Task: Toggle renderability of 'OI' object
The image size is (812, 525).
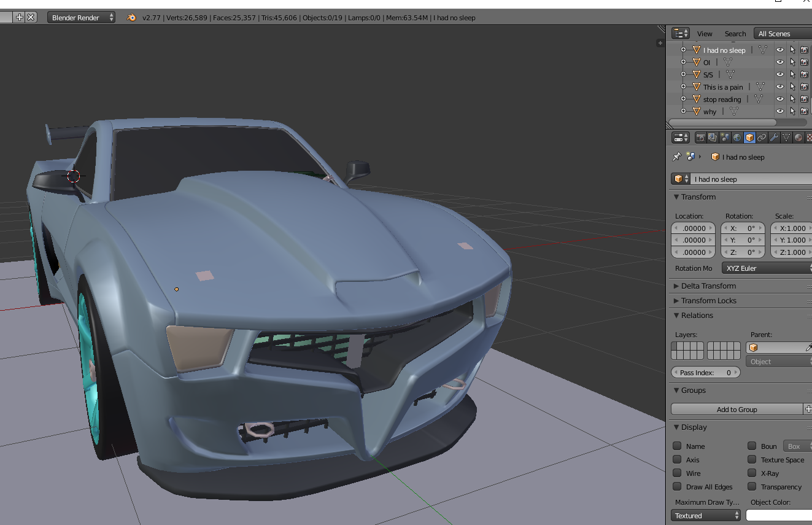Action: coord(804,62)
